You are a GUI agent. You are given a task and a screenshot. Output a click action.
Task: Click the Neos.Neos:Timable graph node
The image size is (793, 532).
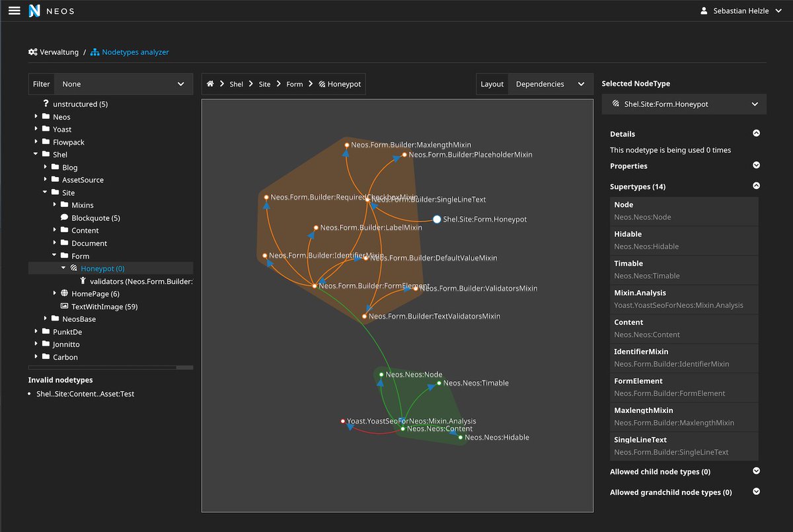[x=439, y=383]
